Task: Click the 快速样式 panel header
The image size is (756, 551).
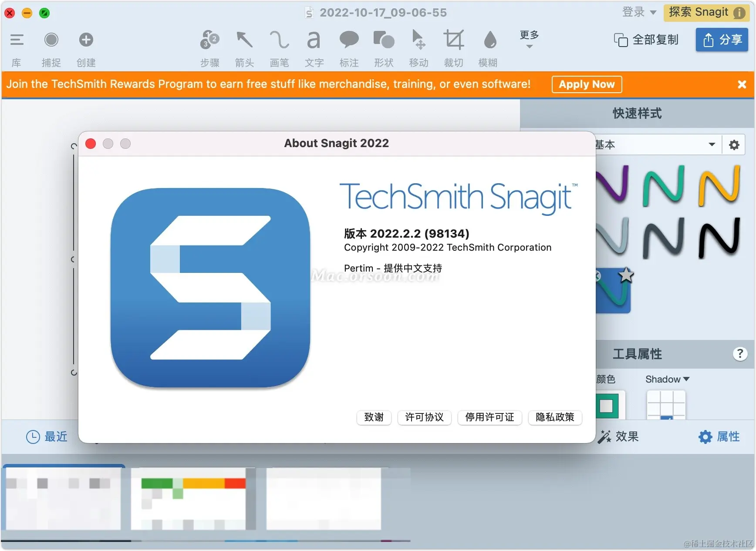Action: pyautogui.click(x=637, y=114)
